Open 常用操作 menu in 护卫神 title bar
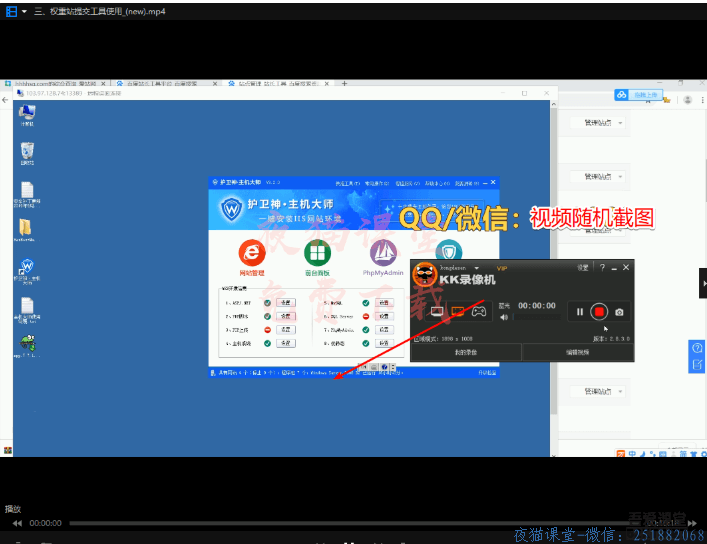The image size is (707, 544). coord(377,183)
